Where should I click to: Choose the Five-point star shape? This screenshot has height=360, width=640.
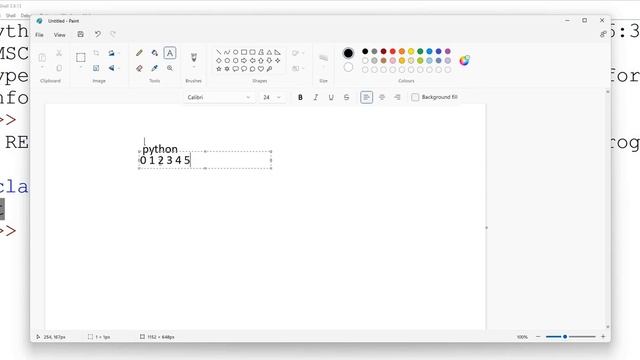click(219, 69)
